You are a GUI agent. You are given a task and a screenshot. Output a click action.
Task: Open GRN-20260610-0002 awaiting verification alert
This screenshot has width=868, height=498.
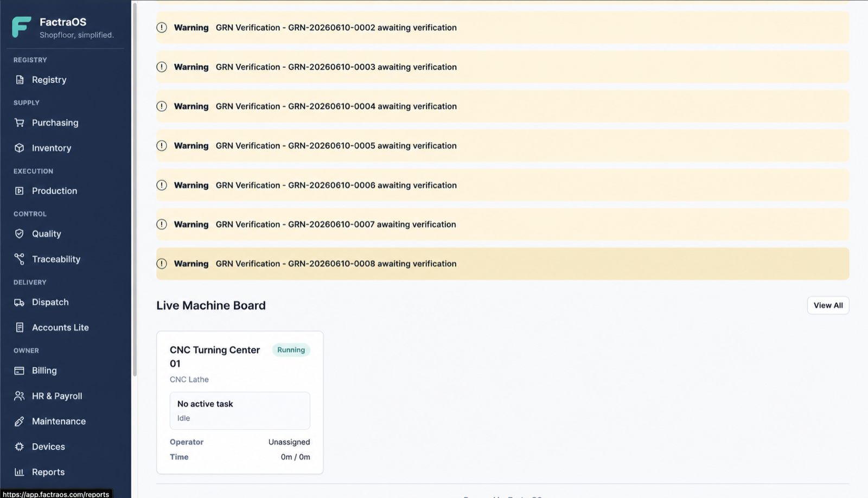(502, 28)
